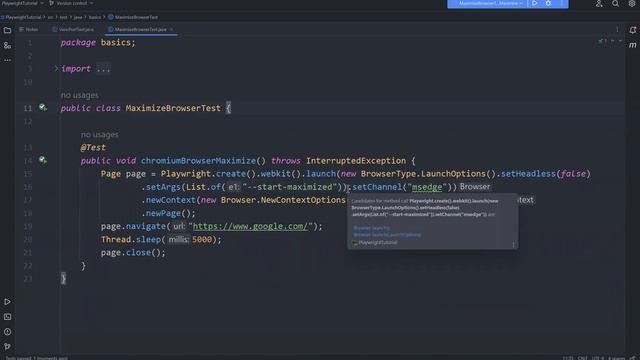Click the tests passed status bar message

[x=37, y=358]
